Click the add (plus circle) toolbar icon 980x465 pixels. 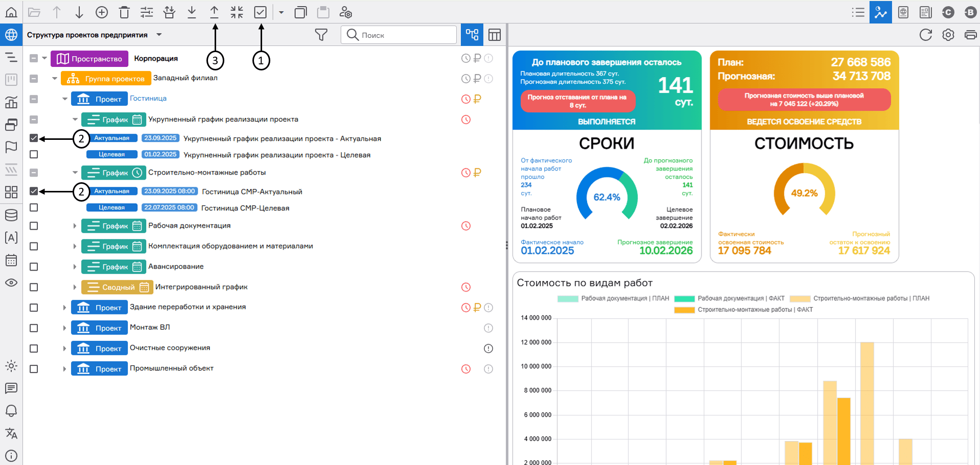coord(102,12)
